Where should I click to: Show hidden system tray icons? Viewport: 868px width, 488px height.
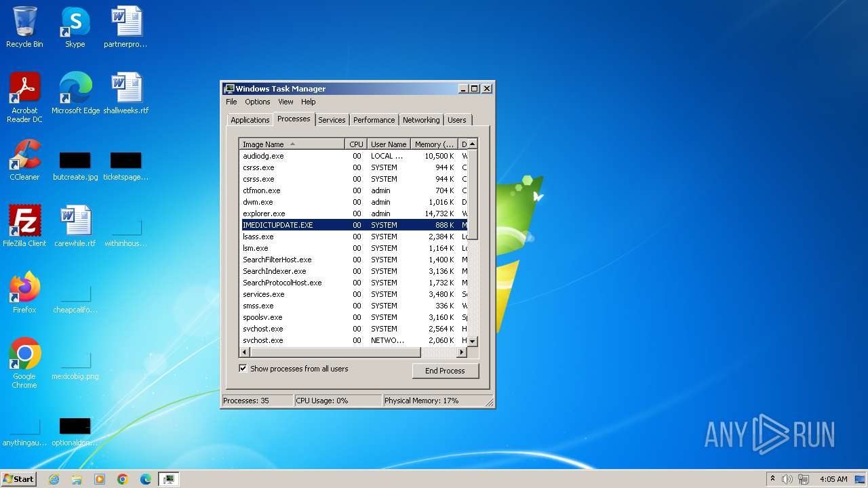[x=772, y=479]
